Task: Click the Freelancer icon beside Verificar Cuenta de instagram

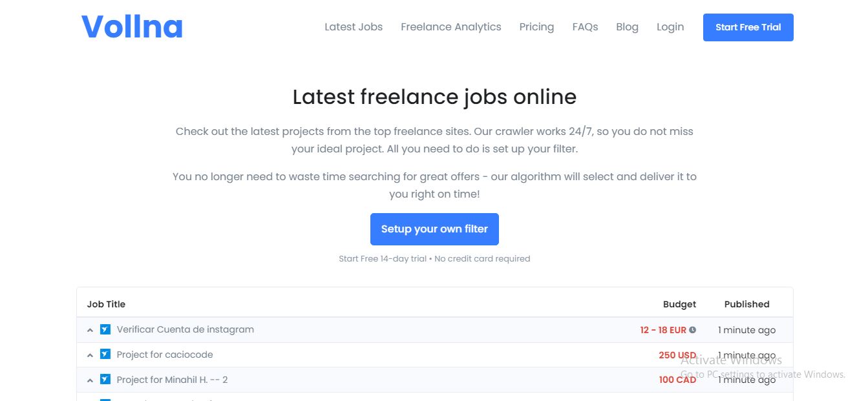Action: click(105, 329)
